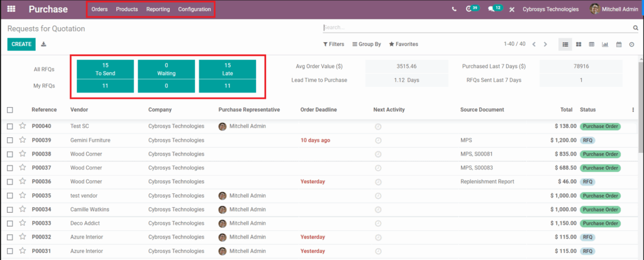The height and width of the screenshot is (260, 644).
Task: Go to previous page arrow
Action: click(x=534, y=44)
